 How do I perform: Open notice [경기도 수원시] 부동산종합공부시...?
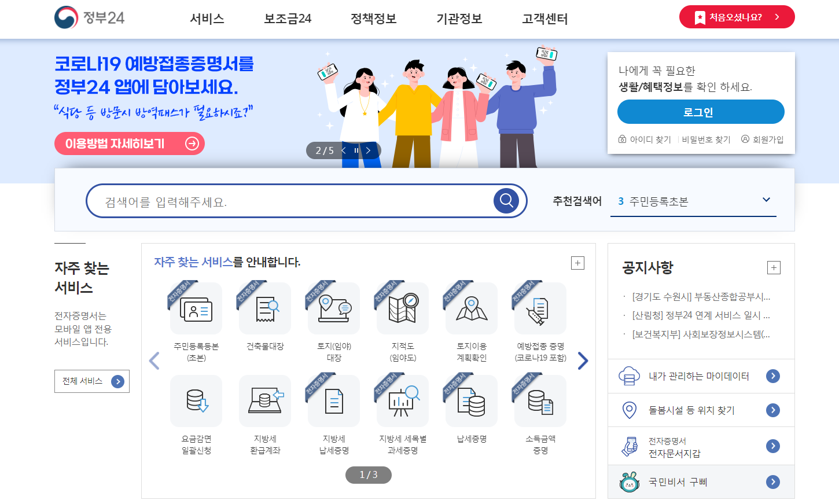pos(701,297)
